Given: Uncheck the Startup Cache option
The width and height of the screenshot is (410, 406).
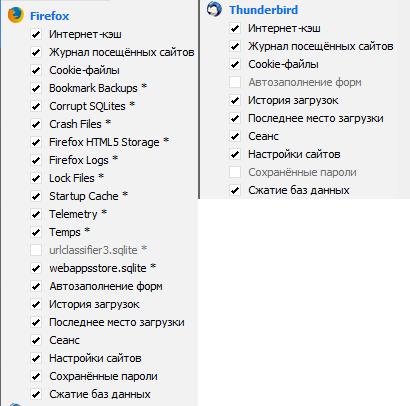Looking at the screenshot, I should 36,196.
